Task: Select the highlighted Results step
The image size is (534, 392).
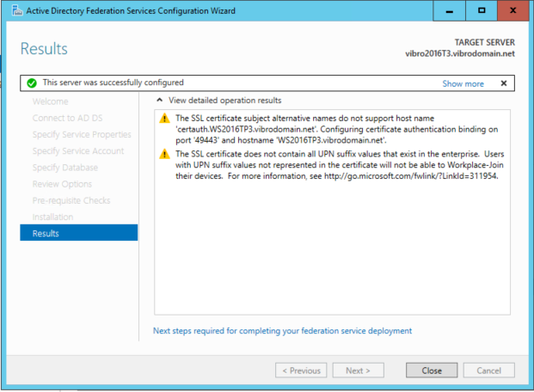Action: click(x=78, y=233)
